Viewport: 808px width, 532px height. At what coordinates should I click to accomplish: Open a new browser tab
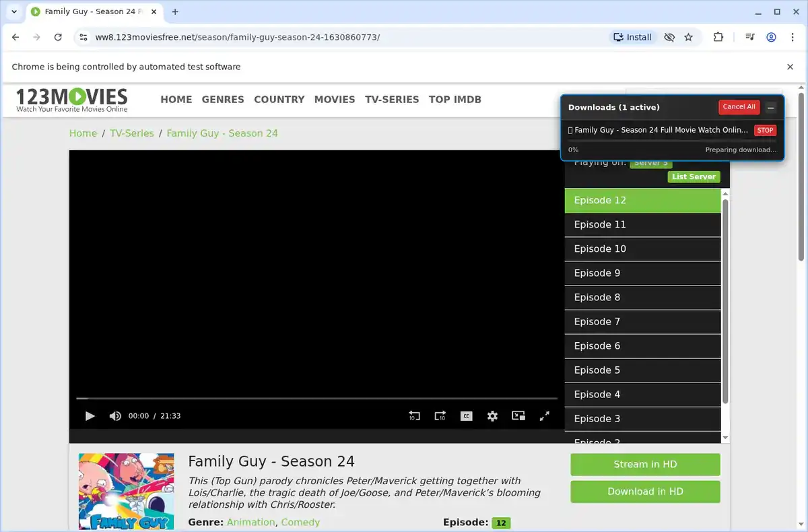click(175, 11)
